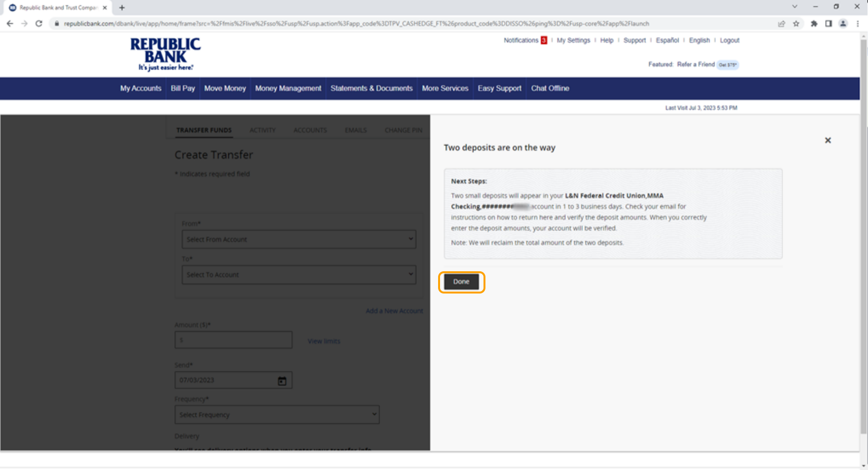
Task: Reload the page
Action: 39,23
